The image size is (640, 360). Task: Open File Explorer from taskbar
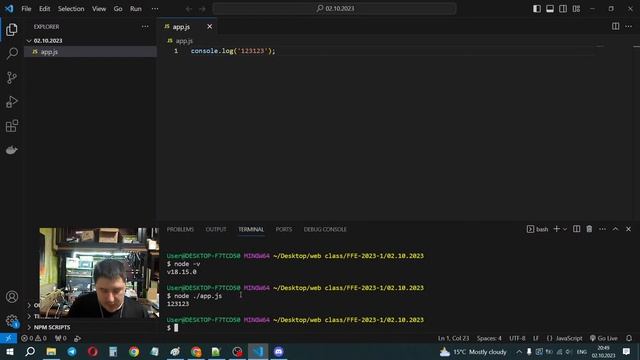click(51, 351)
